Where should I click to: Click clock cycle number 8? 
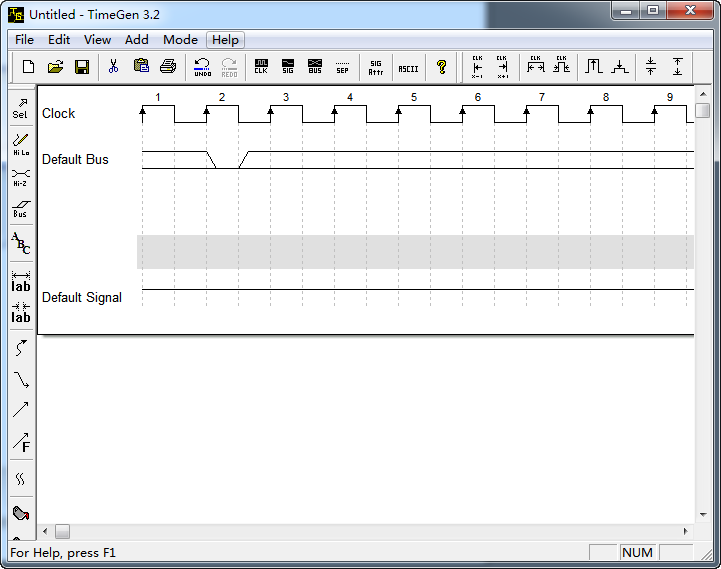tap(606, 98)
